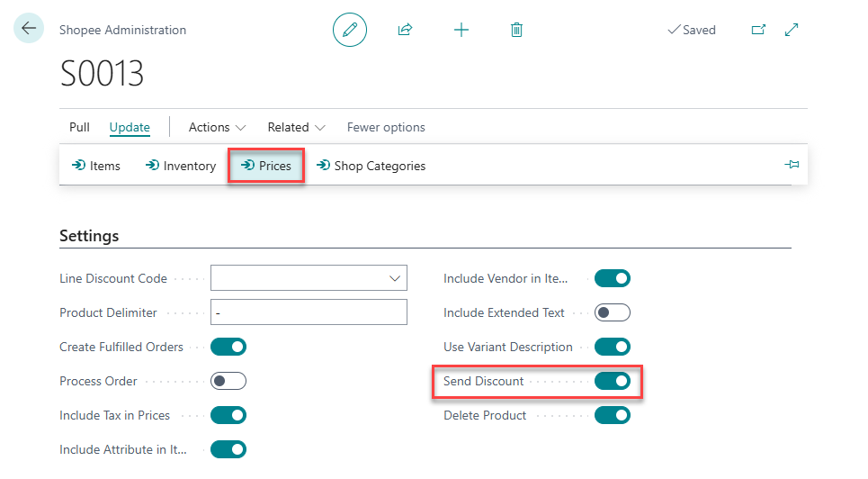
Task: Click Fewer options link
Action: click(386, 127)
